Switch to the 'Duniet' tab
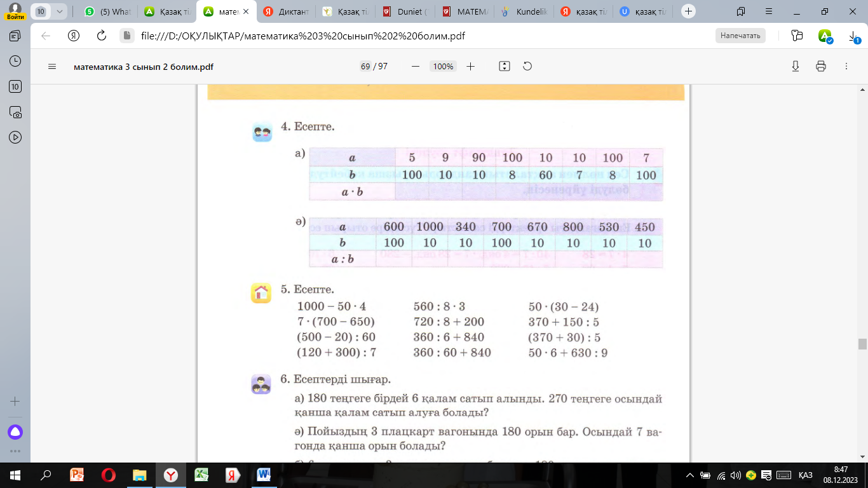Viewport: 868px width, 488px height. (x=405, y=11)
